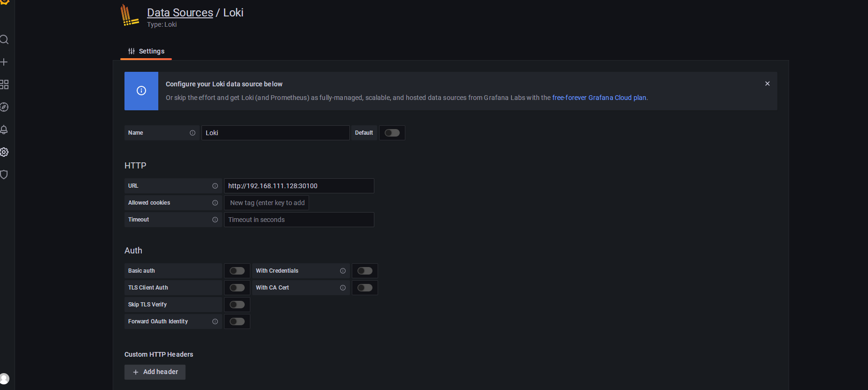
Task: Click the Configure your Loki data source heading
Action: coord(224,84)
